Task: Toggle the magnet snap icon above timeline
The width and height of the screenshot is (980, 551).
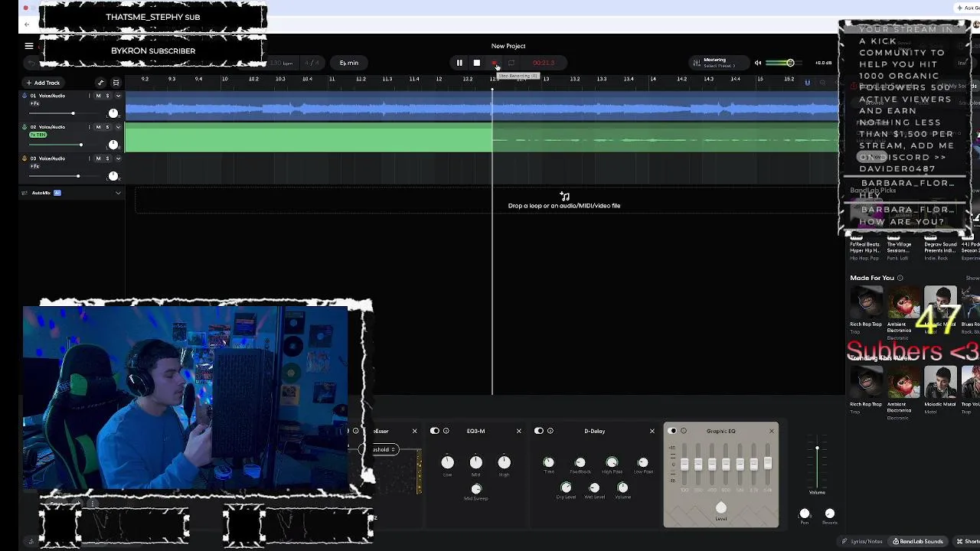Action: click(x=807, y=83)
